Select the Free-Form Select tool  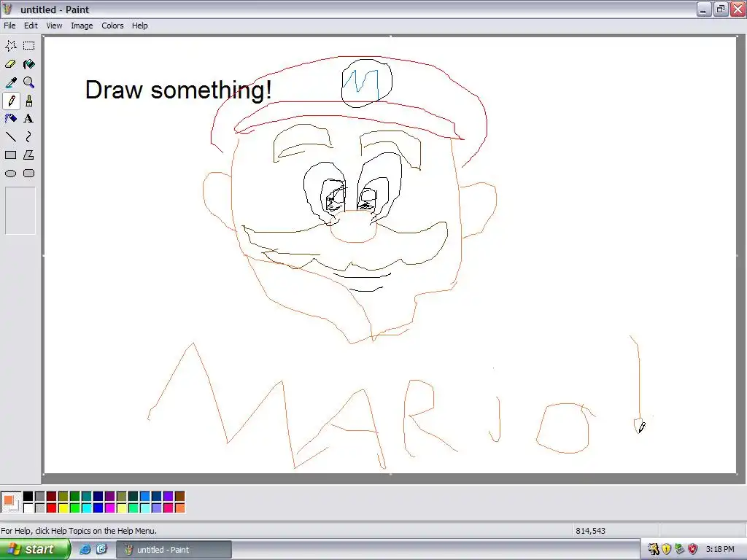(11, 46)
